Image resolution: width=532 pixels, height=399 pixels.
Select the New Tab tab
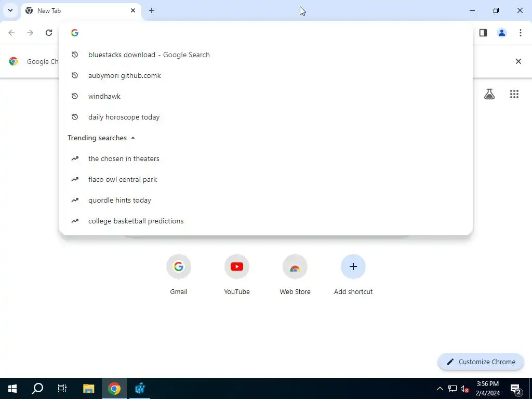(x=81, y=10)
